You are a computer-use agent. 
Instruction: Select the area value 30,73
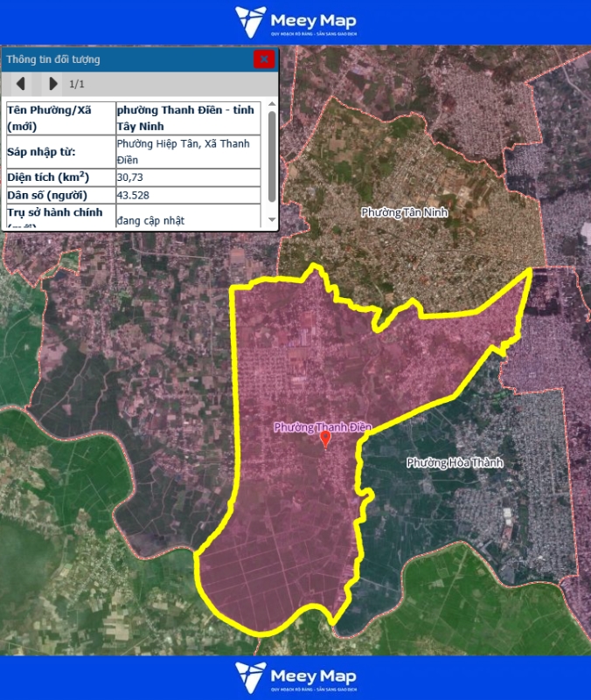(129, 177)
